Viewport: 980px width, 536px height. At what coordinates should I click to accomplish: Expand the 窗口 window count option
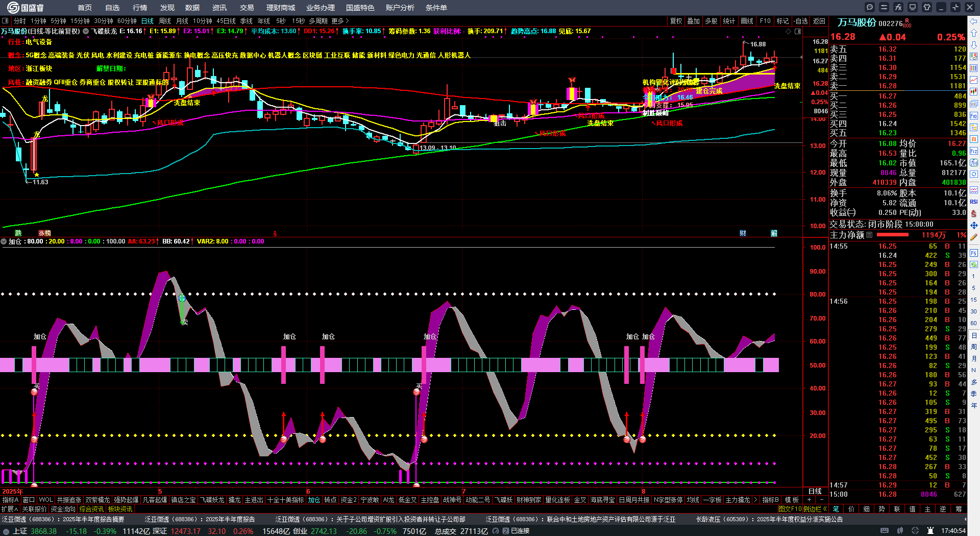point(29,500)
